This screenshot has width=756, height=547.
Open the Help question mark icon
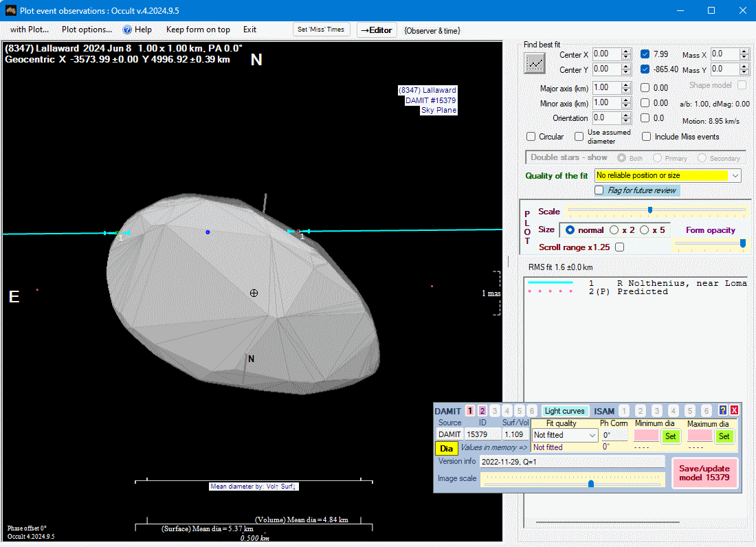[127, 30]
